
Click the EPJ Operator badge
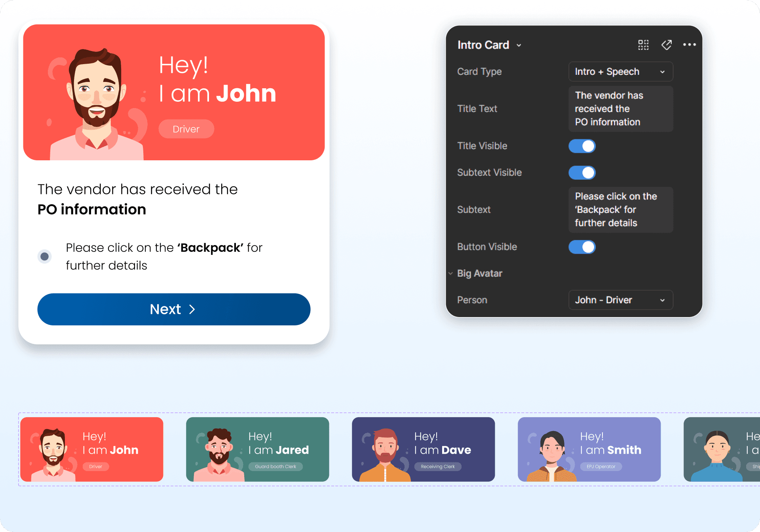click(601, 467)
